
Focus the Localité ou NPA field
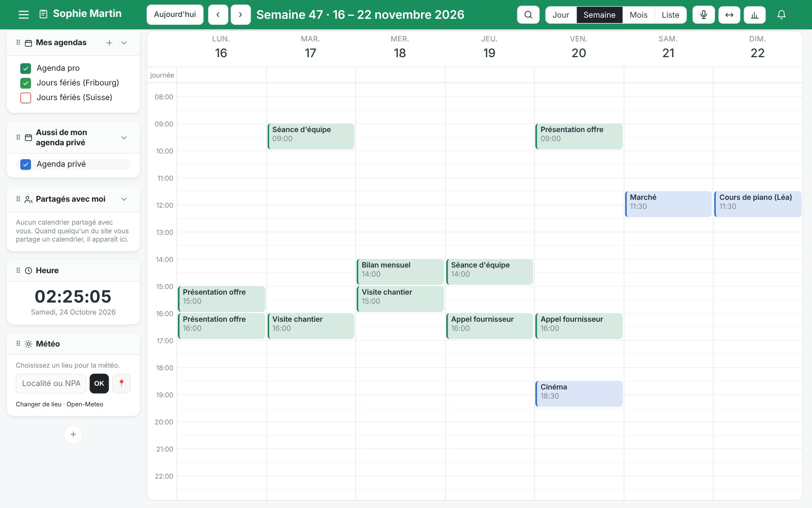pyautogui.click(x=51, y=383)
